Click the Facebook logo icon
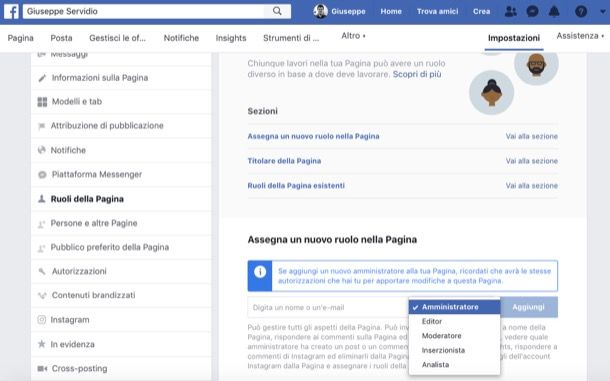610x381 pixels. click(11, 11)
